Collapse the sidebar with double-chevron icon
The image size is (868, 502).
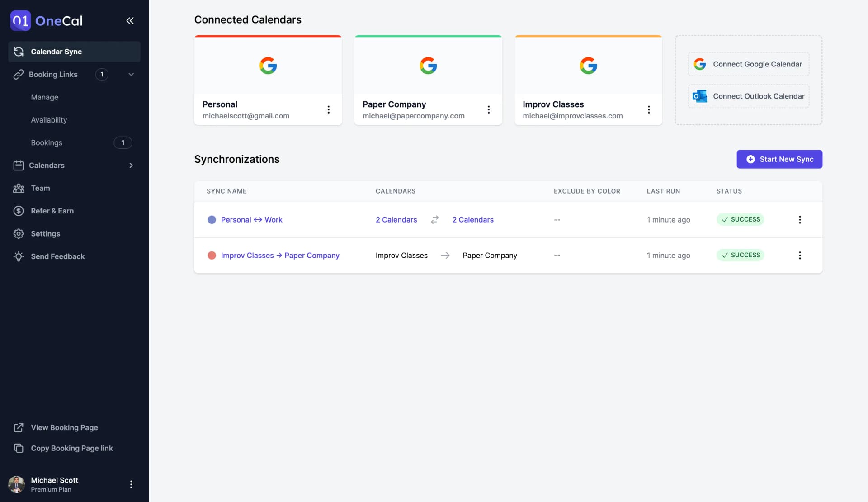(130, 21)
